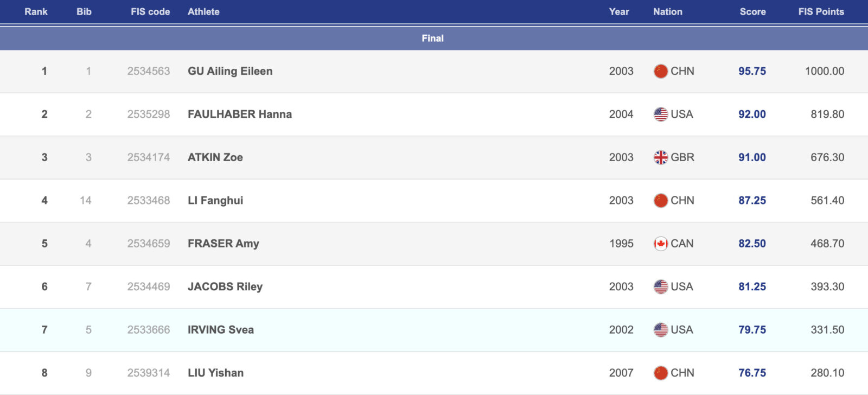Click the FIS Points column header
The height and width of the screenshot is (395, 868).
tap(821, 11)
